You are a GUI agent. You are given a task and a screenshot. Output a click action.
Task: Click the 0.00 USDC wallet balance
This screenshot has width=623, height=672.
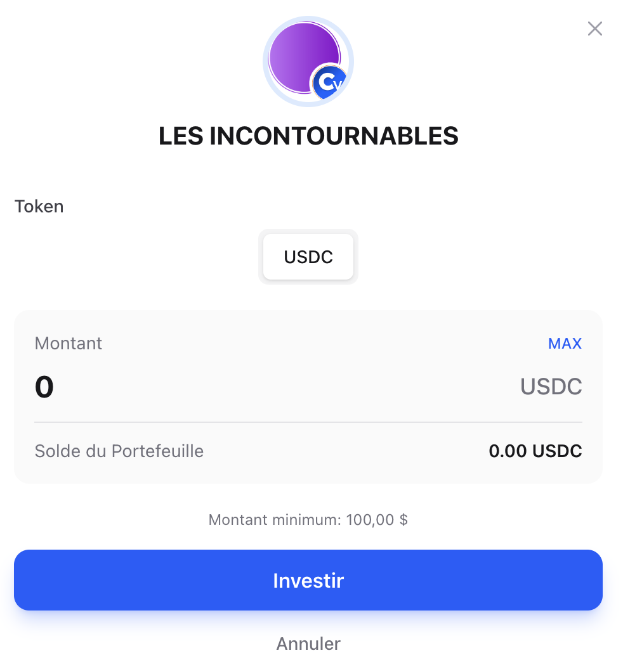click(535, 451)
